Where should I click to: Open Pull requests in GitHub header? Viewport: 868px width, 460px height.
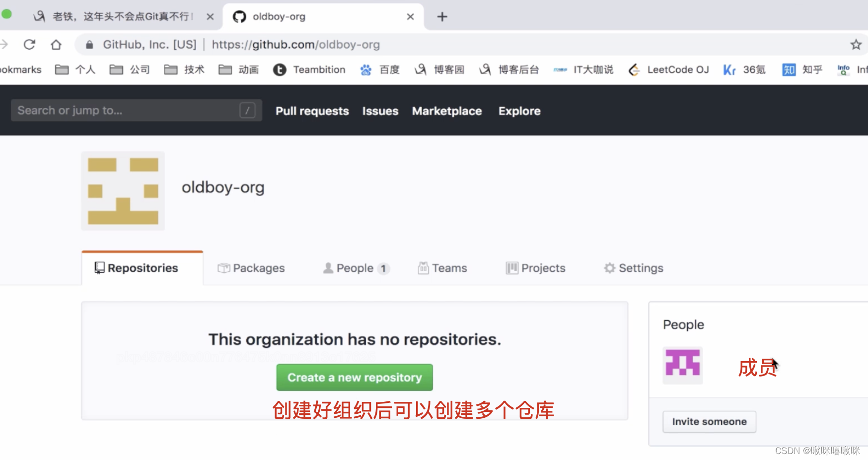(312, 111)
